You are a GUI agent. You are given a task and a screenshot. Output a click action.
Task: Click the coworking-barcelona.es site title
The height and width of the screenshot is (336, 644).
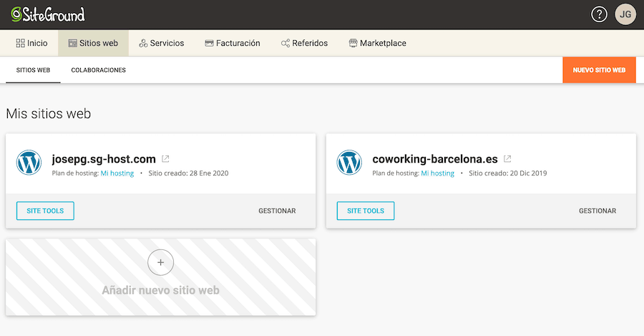[x=435, y=159]
